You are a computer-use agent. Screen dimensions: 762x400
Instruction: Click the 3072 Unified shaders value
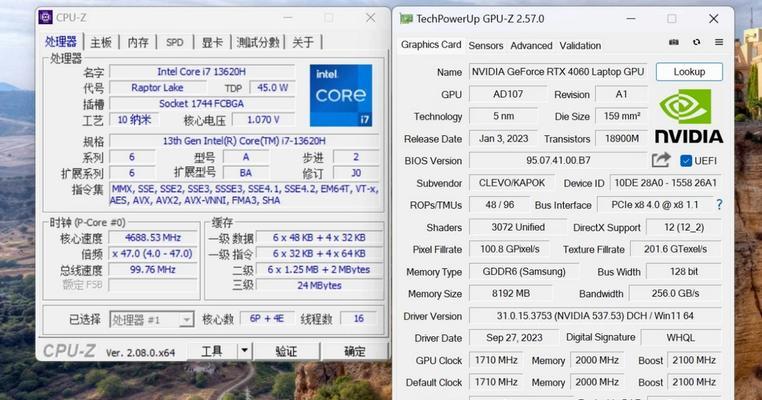pos(518,227)
